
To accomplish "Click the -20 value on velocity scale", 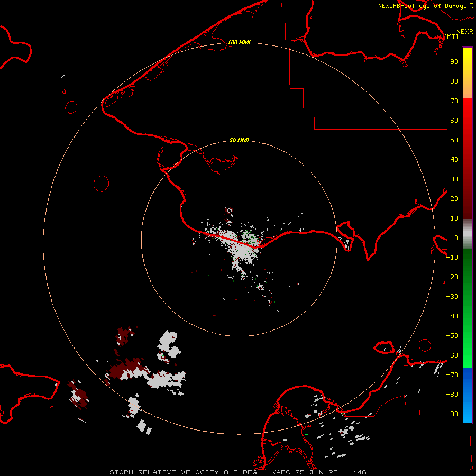I will click(452, 277).
